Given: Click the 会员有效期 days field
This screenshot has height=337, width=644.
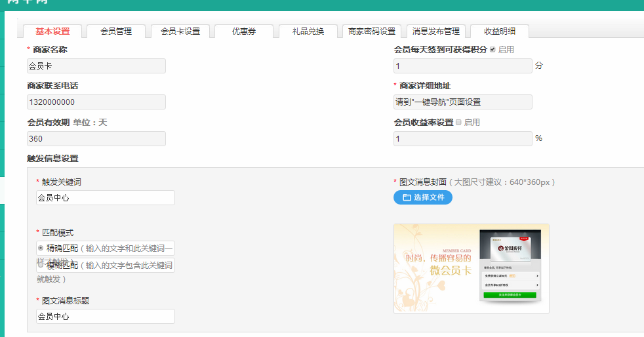Looking at the screenshot, I should 96,138.
